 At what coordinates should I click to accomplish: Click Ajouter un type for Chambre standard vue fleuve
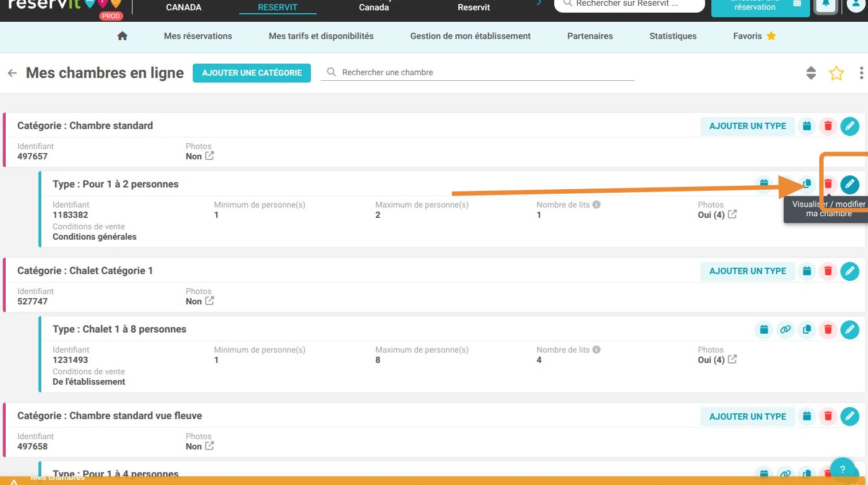748,416
